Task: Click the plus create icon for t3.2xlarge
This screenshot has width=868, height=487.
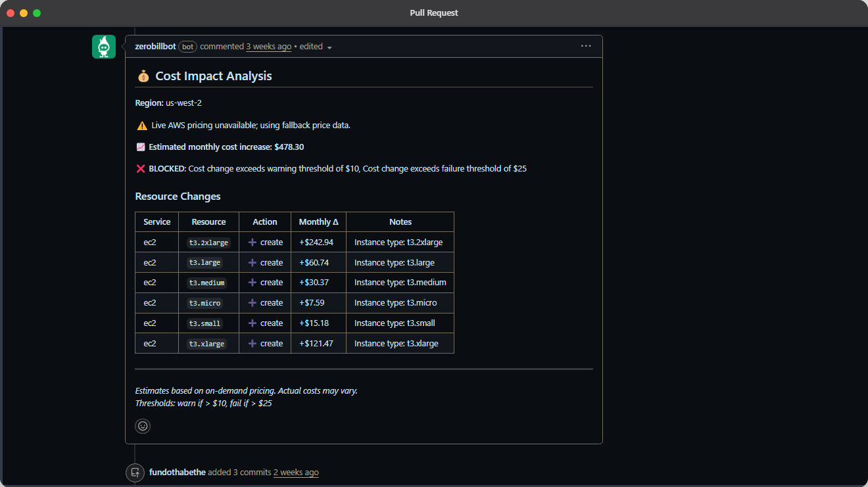Action: [x=253, y=242]
